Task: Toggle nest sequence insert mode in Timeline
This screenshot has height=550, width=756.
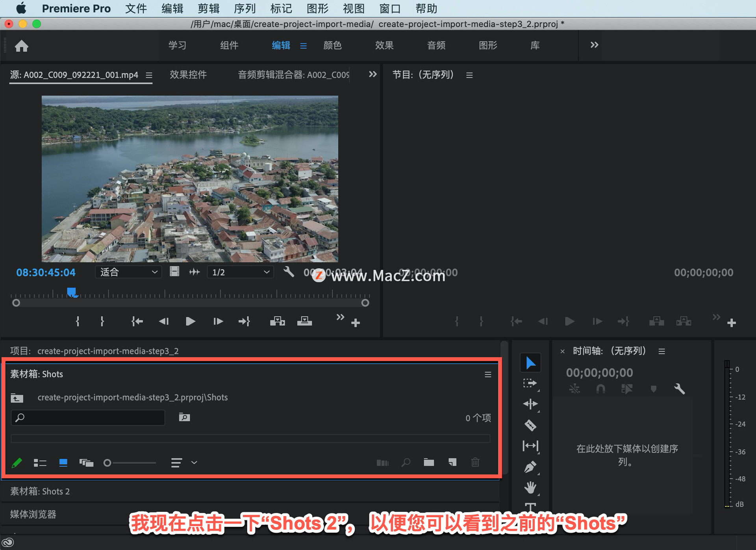Action: (574, 389)
